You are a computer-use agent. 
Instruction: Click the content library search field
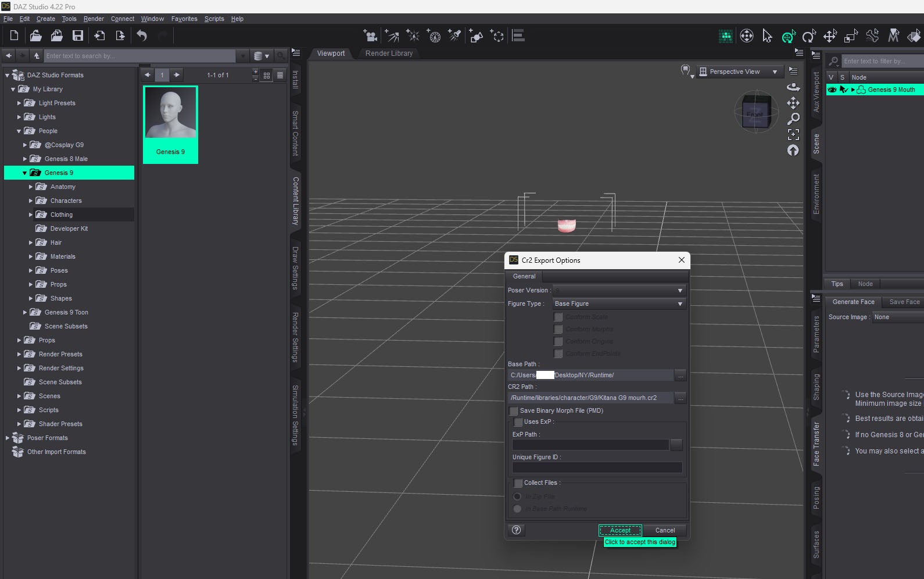(141, 56)
